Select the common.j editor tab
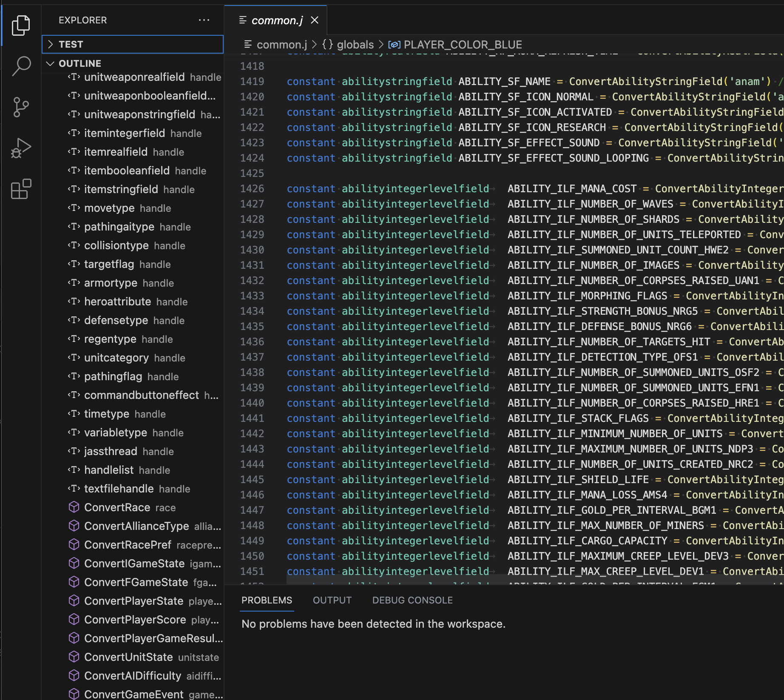 [277, 20]
